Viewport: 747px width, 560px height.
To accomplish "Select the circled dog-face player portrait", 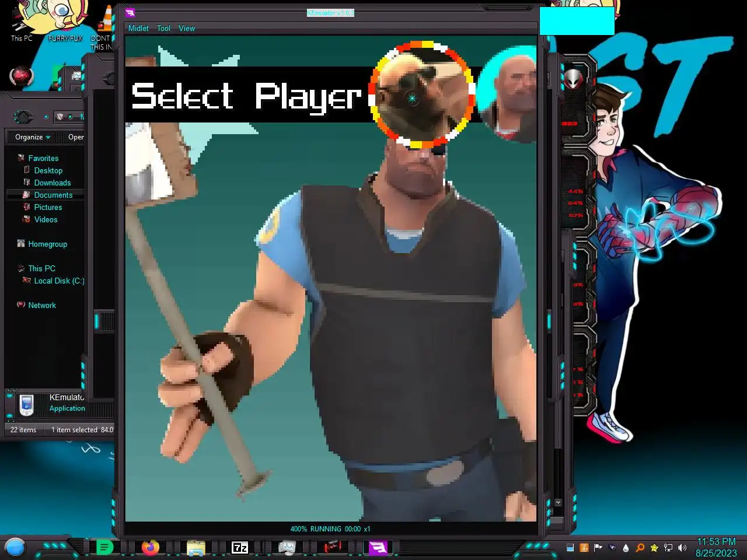I will (x=421, y=94).
